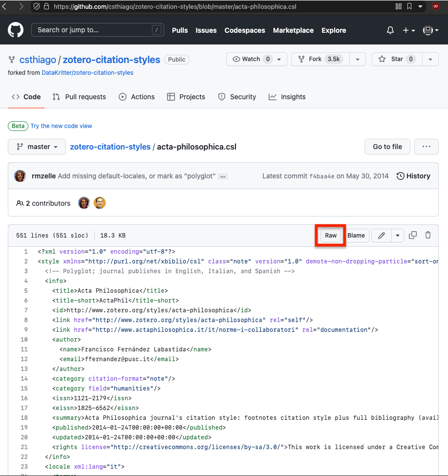Viewport: 448px width, 476px height.
Task: Open the browser QR code icon
Action: click(399, 6)
